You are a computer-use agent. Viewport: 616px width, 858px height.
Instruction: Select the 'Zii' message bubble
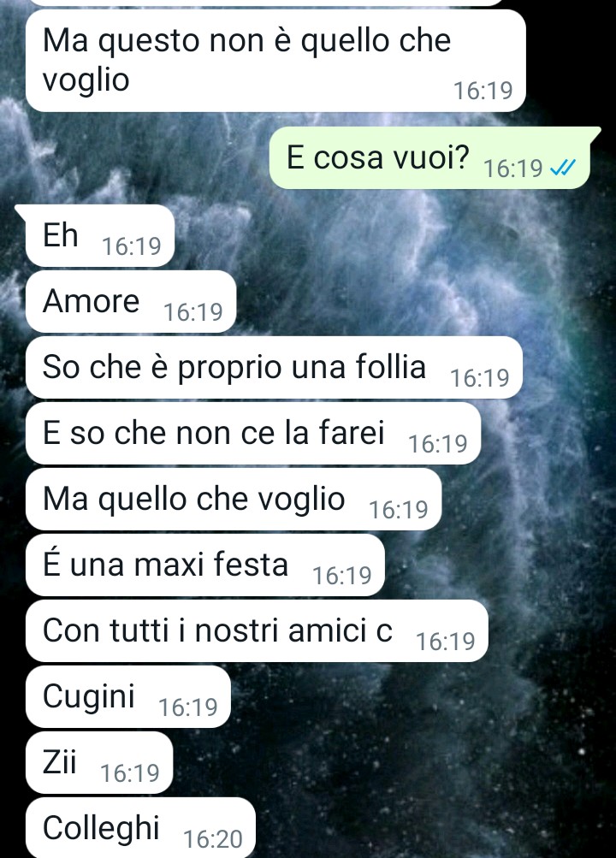tap(99, 763)
